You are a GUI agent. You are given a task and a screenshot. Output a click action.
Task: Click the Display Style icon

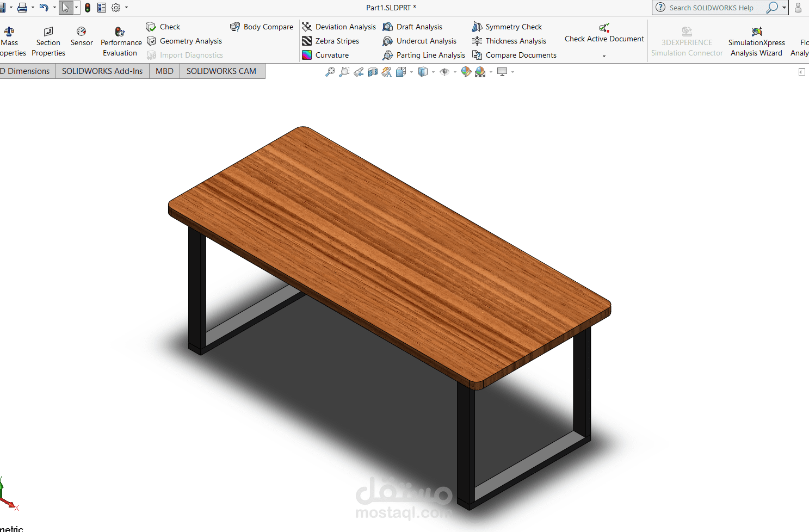(x=423, y=72)
